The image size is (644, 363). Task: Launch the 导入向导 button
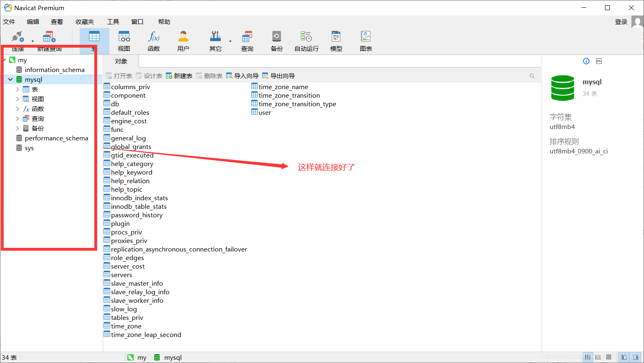pos(242,76)
